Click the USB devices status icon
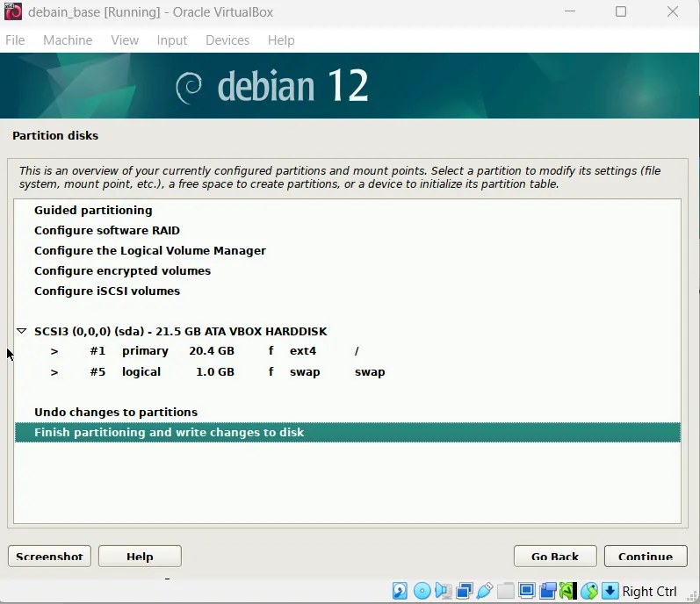700x604 pixels. pyautogui.click(x=485, y=591)
